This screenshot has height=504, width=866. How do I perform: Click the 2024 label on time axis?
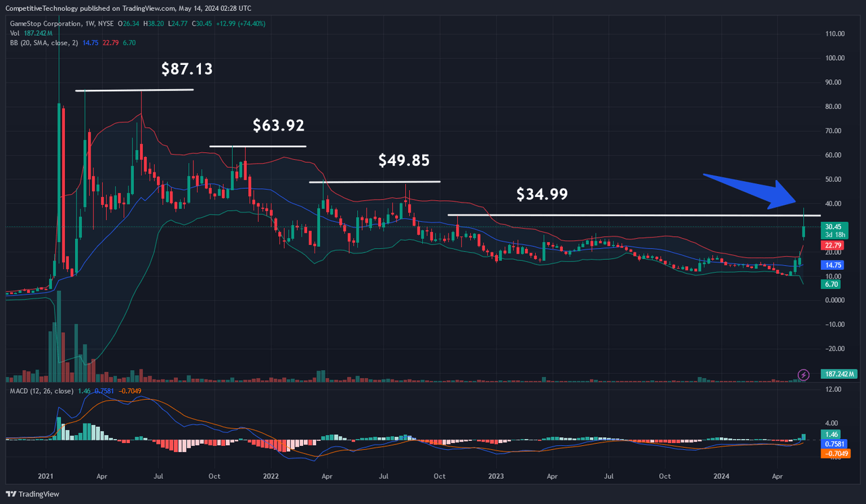tap(721, 476)
